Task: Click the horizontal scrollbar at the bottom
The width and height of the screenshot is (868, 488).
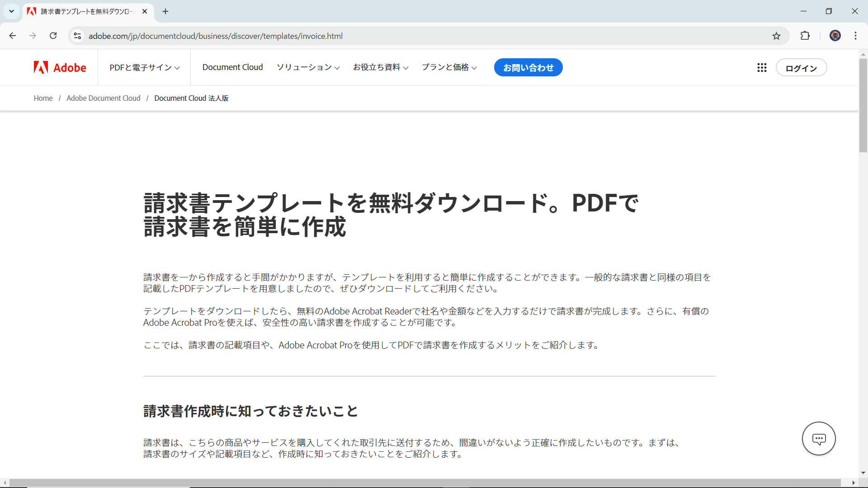Action: pyautogui.click(x=425, y=483)
